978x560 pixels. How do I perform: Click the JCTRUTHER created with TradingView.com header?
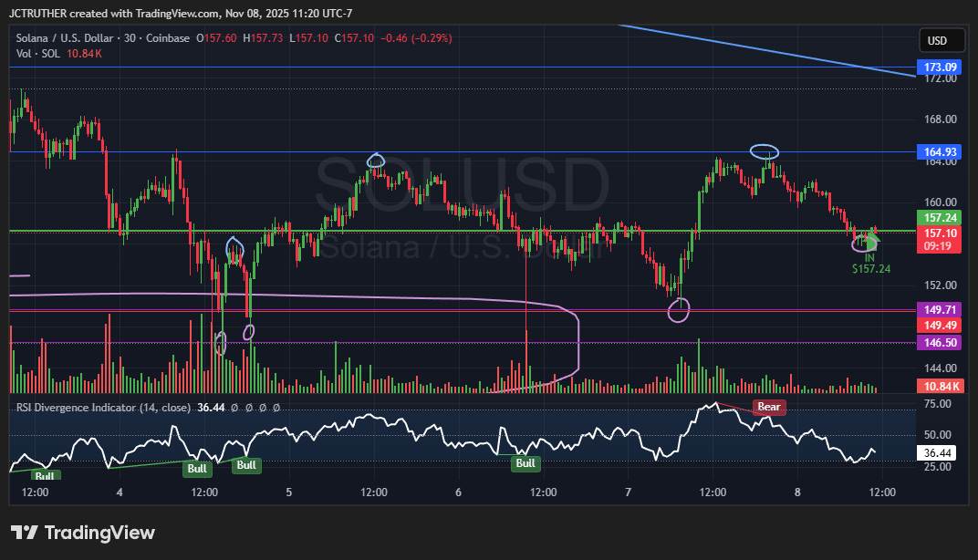181,13
